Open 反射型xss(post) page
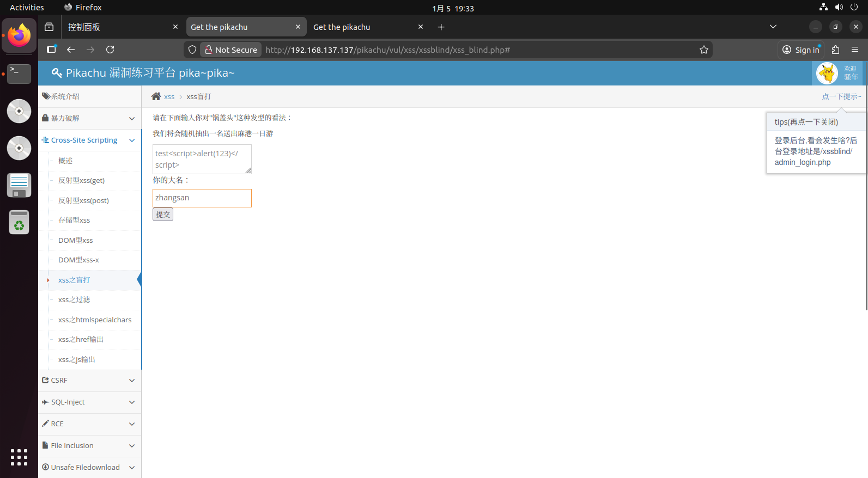The height and width of the screenshot is (478, 868). (84, 200)
